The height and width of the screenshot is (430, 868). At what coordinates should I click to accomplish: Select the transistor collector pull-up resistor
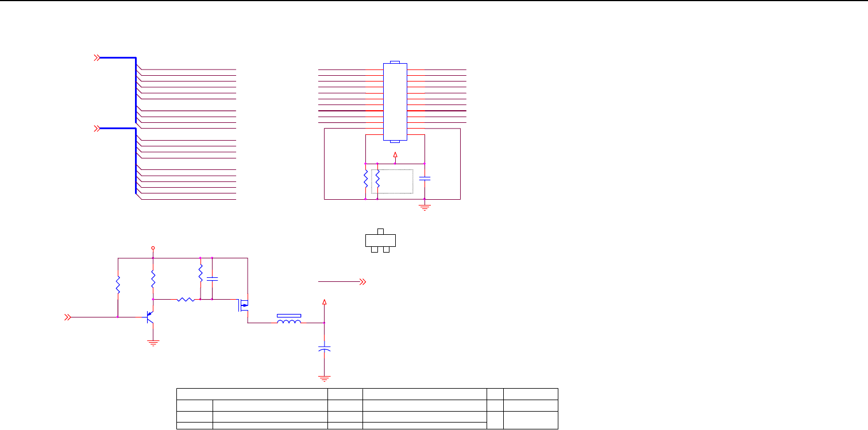pos(153,280)
